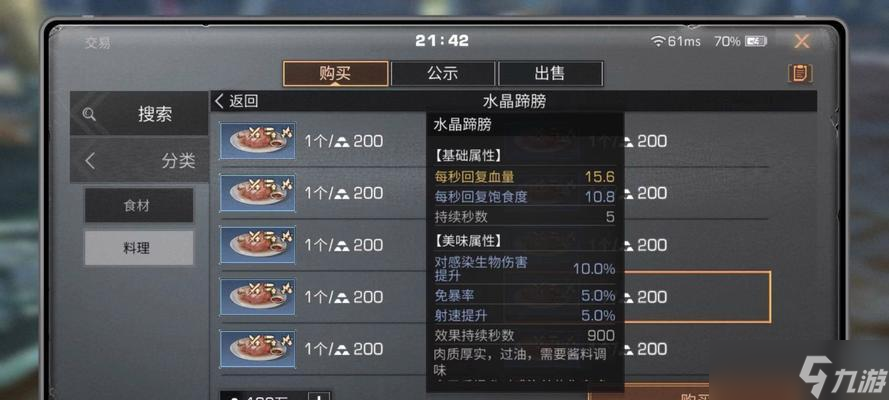Select the fifth 水晶蹄膀 dish thumbnail
This screenshot has height=400, width=889.
click(x=258, y=348)
